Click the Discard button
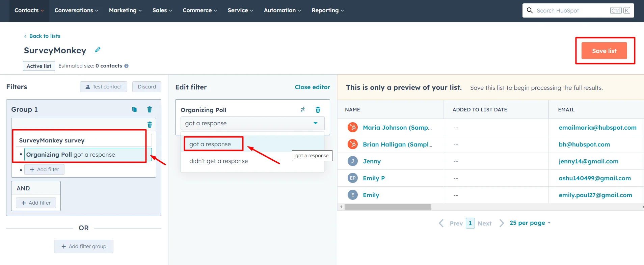644x265 pixels. [147, 87]
